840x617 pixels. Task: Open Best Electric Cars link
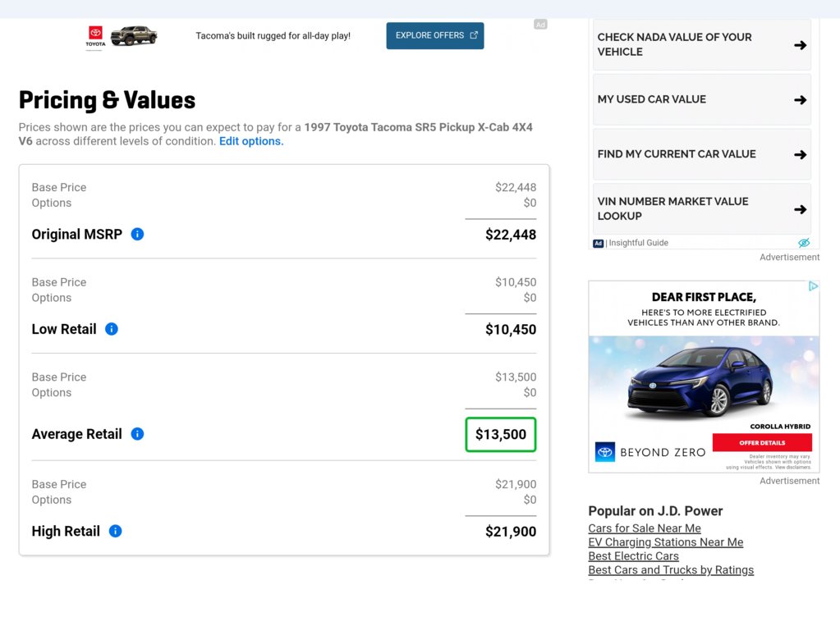633,556
